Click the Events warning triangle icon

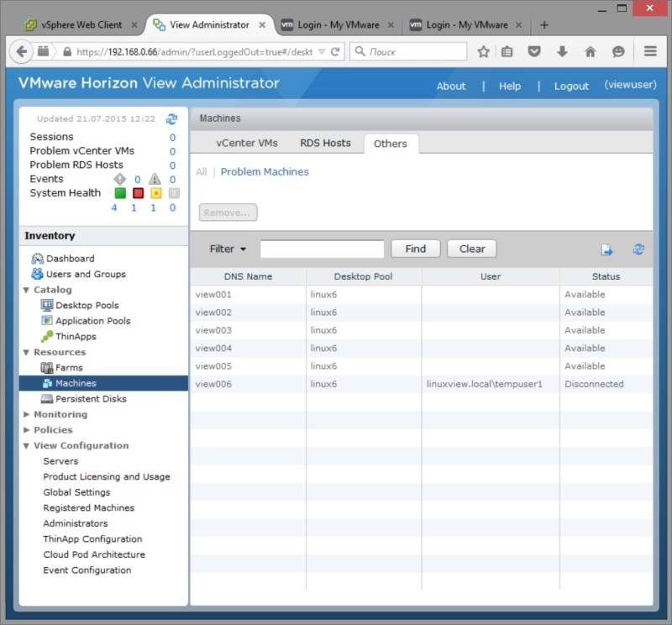click(x=155, y=179)
